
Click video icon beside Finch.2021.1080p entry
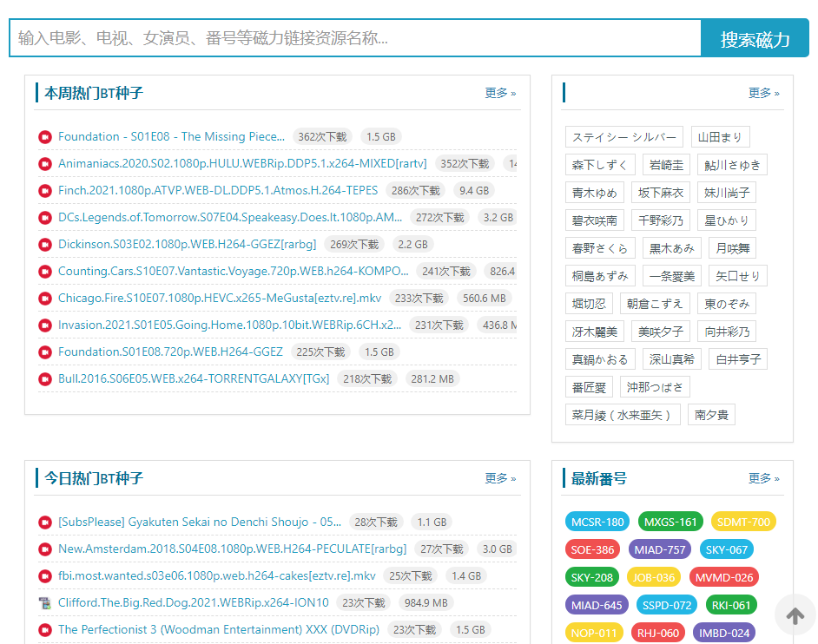pos(45,191)
